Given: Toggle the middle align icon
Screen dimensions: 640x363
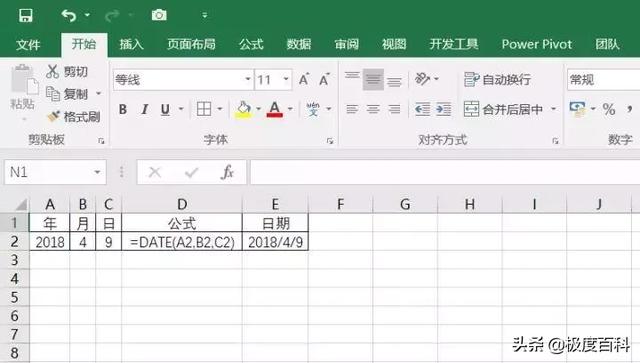Looking at the screenshot, I should [373, 79].
